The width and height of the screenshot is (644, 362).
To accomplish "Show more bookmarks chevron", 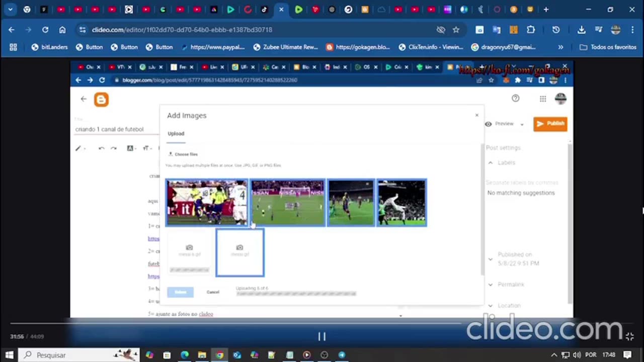I will pyautogui.click(x=560, y=47).
